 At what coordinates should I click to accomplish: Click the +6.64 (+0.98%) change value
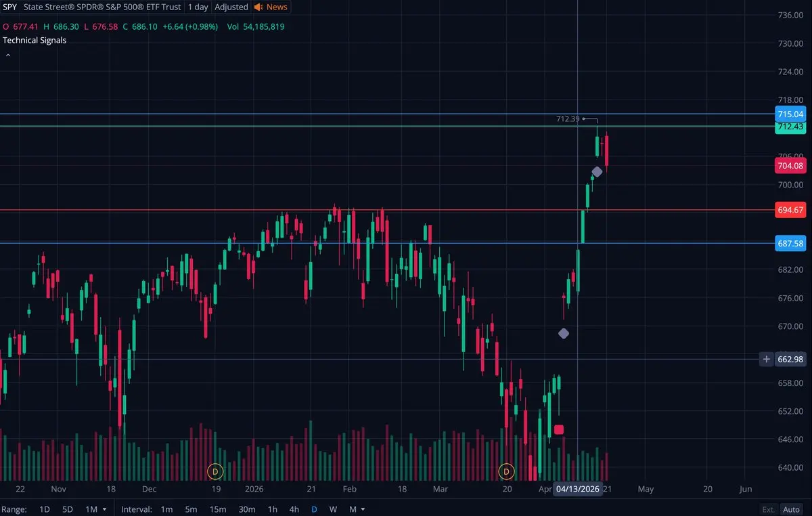click(191, 26)
